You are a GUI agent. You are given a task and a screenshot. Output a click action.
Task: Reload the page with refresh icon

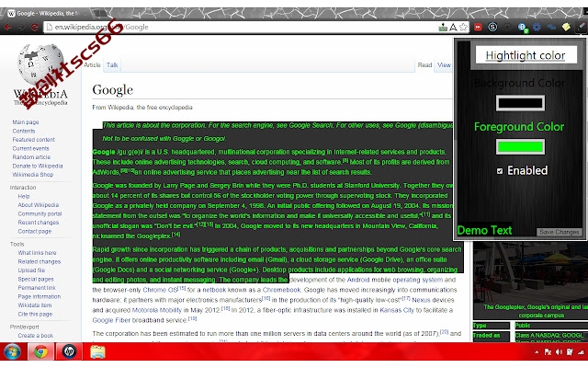click(35, 27)
